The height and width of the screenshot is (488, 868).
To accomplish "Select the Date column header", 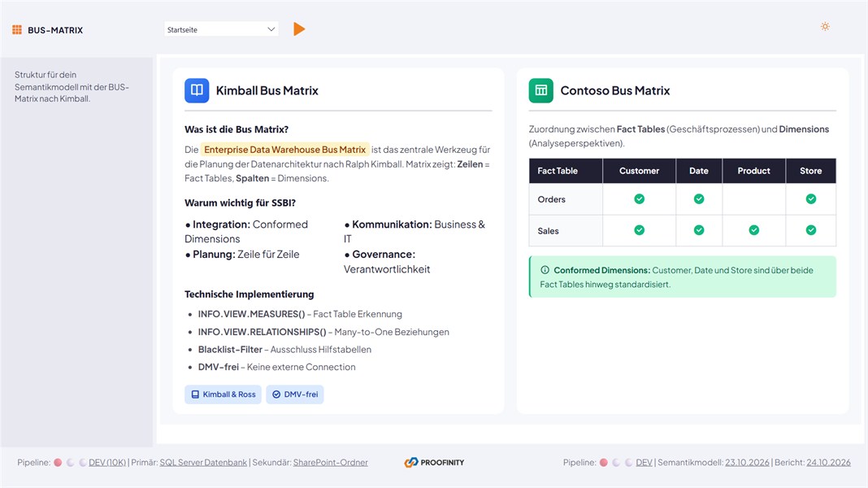I will (699, 171).
